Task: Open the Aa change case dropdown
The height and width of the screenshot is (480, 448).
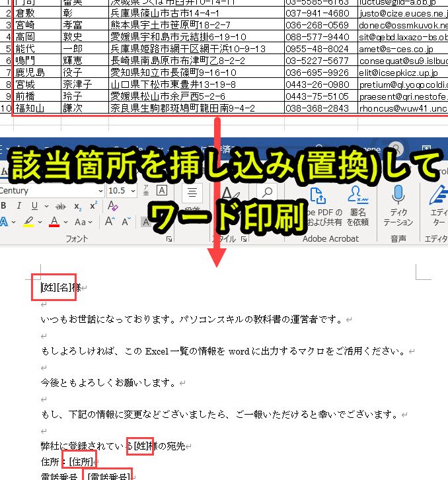Action: [83, 222]
